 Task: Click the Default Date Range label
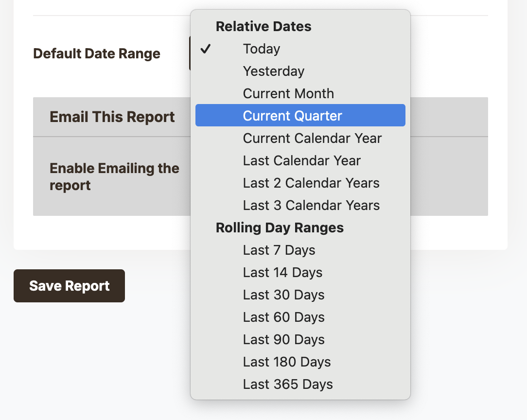tap(97, 53)
